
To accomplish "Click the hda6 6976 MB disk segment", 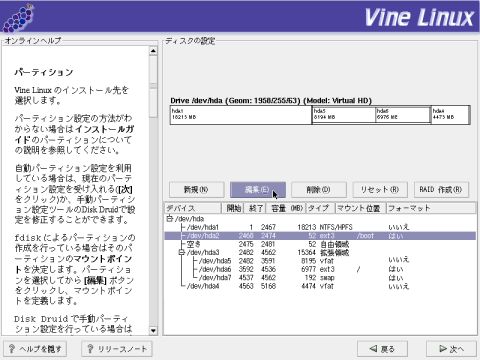I will (403, 115).
